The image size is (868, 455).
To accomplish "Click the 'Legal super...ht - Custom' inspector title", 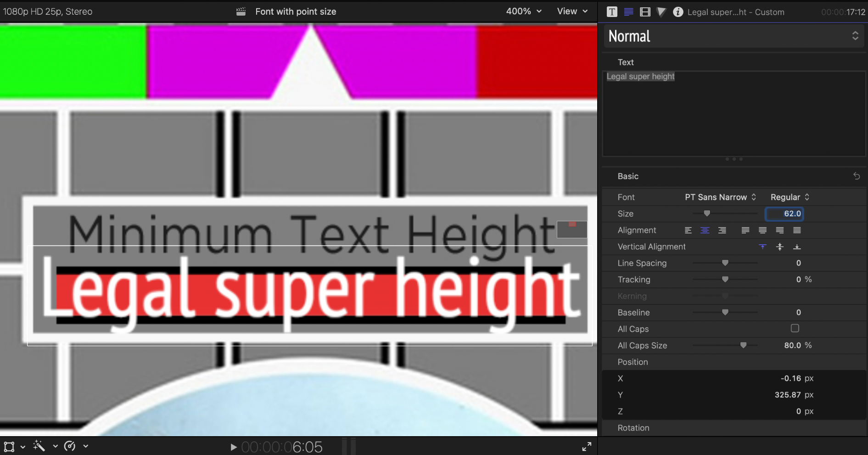I will click(736, 12).
